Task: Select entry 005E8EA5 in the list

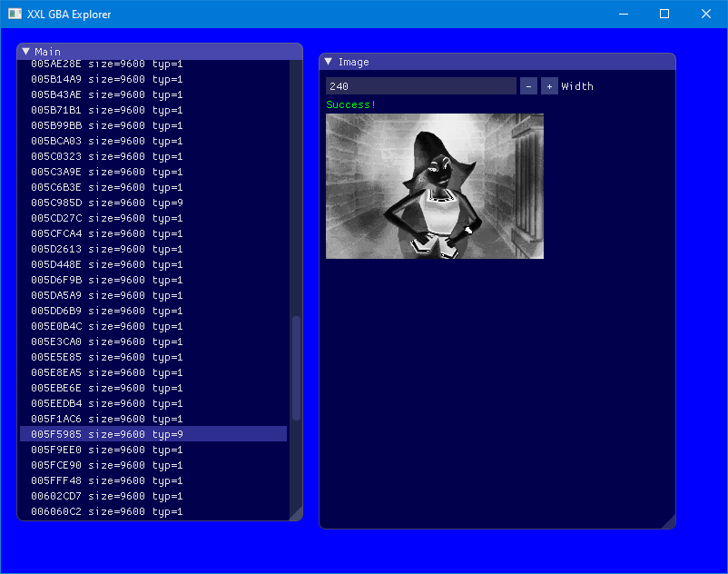Action: coord(153,372)
